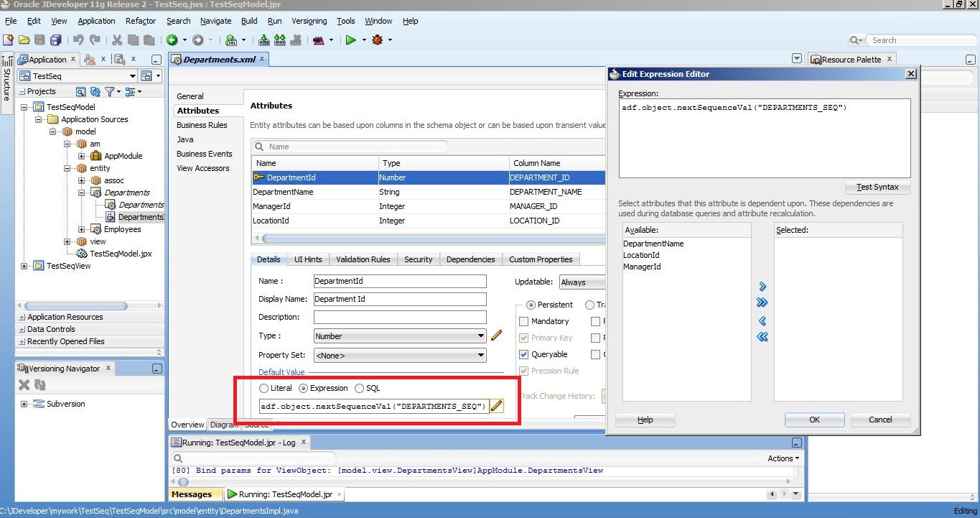Image resolution: width=980 pixels, height=518 pixels.
Task: Click Versioning Navigator refresh icon
Action: [x=39, y=385]
